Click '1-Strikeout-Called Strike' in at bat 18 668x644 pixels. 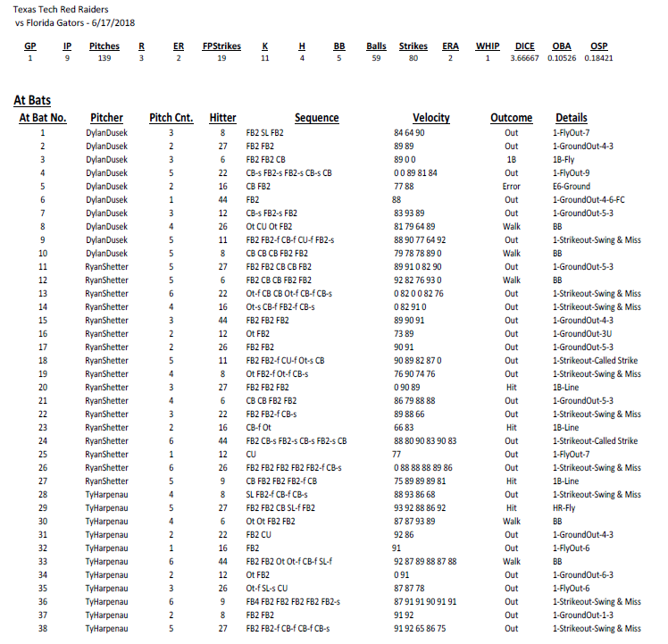click(x=595, y=361)
